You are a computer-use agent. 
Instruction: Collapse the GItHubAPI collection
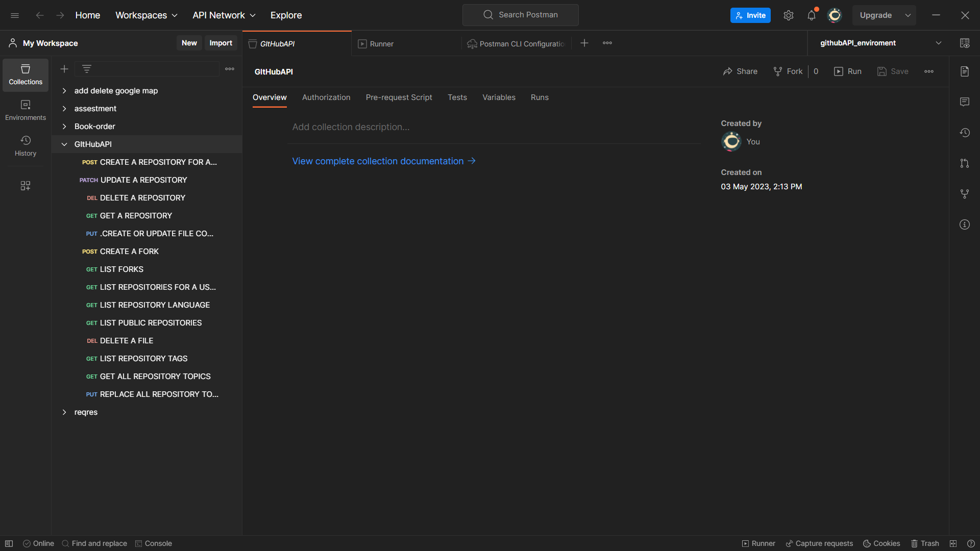[64, 144]
